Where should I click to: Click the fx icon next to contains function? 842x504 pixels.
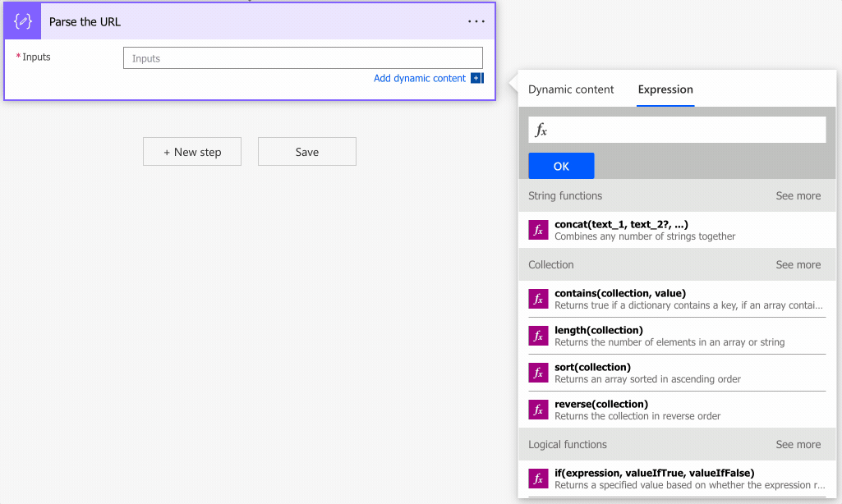point(538,299)
